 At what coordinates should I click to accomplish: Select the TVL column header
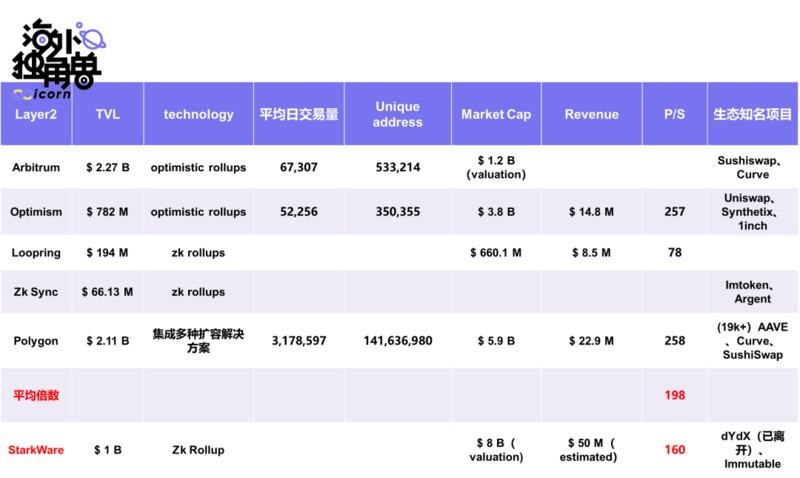tap(108, 114)
